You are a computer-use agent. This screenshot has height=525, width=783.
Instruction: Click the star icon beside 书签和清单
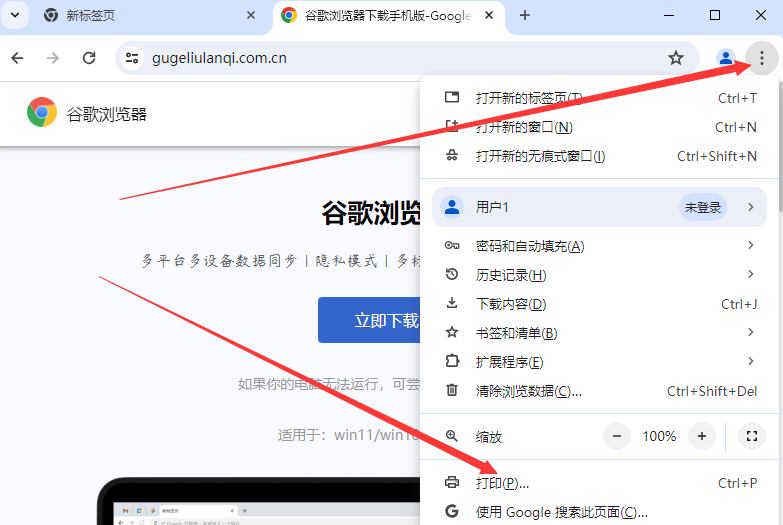[452, 332]
